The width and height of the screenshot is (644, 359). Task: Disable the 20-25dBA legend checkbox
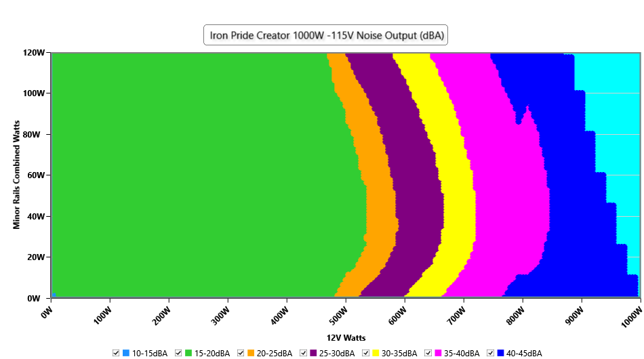click(x=241, y=354)
